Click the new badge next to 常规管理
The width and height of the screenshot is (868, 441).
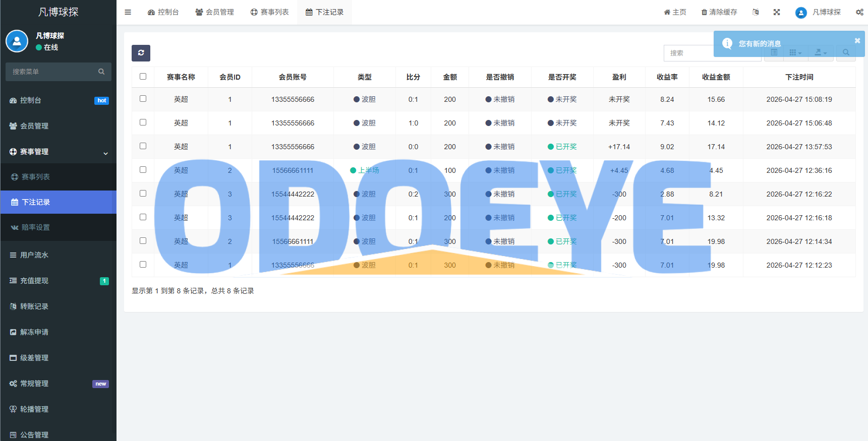pyautogui.click(x=100, y=384)
